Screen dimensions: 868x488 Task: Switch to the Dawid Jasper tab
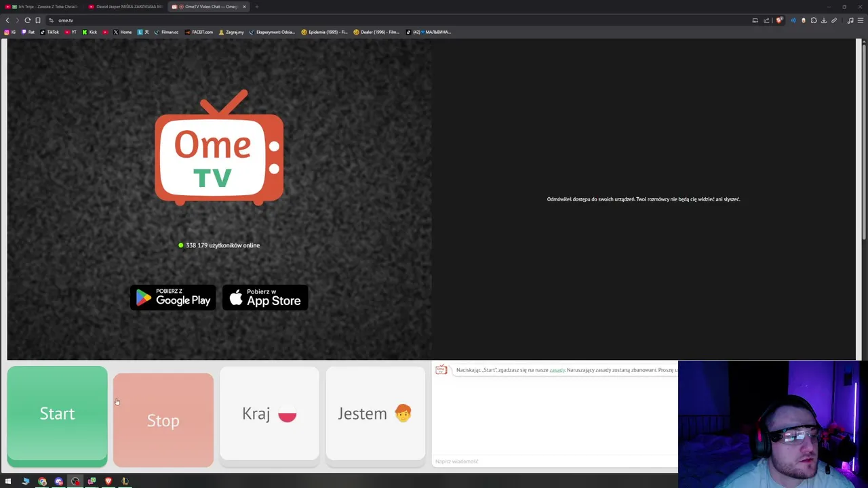pos(126,7)
